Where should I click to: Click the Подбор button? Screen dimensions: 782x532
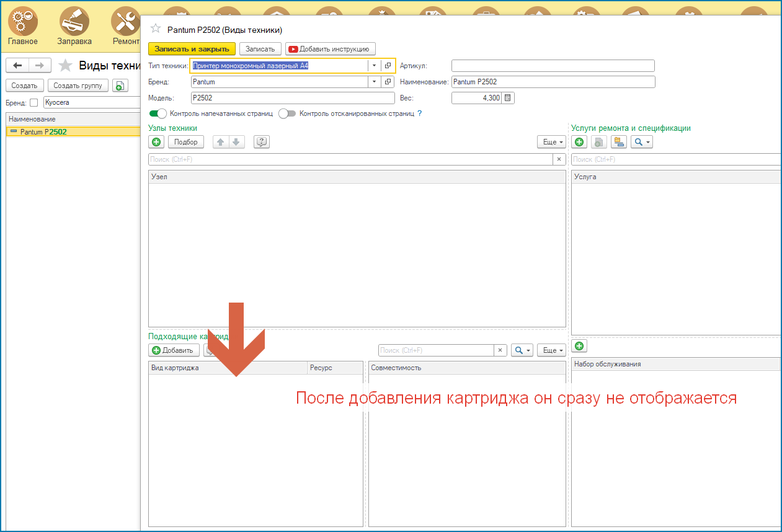[186, 142]
